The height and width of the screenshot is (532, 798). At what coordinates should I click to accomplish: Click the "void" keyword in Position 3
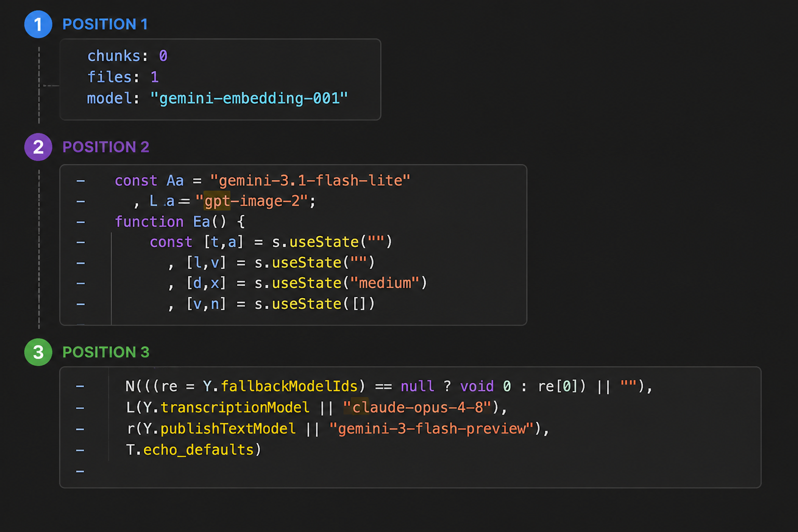477,386
